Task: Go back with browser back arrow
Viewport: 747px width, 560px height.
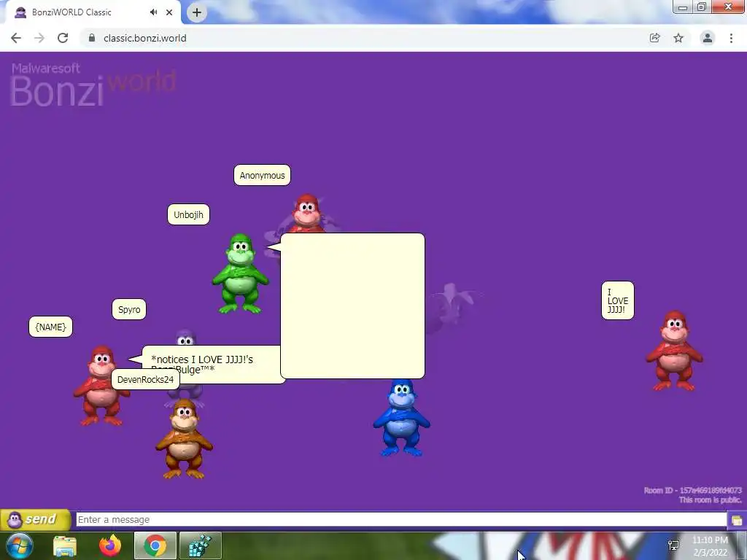Action: click(x=16, y=38)
